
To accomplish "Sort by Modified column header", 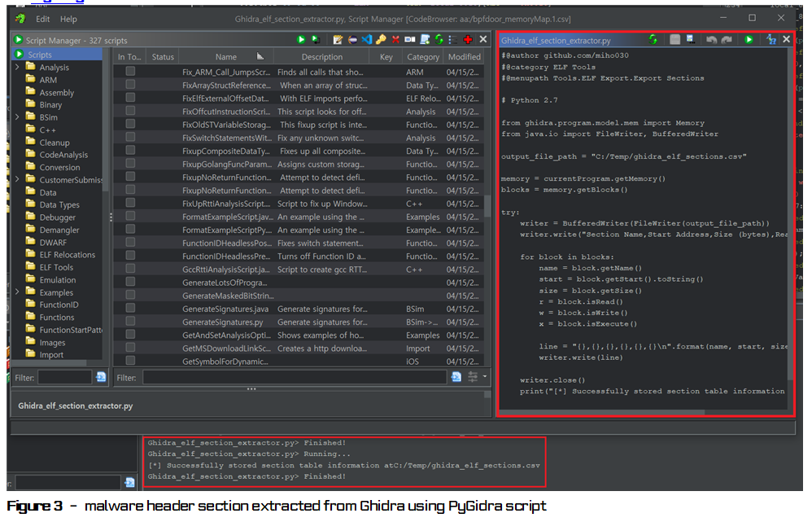I will point(464,56).
